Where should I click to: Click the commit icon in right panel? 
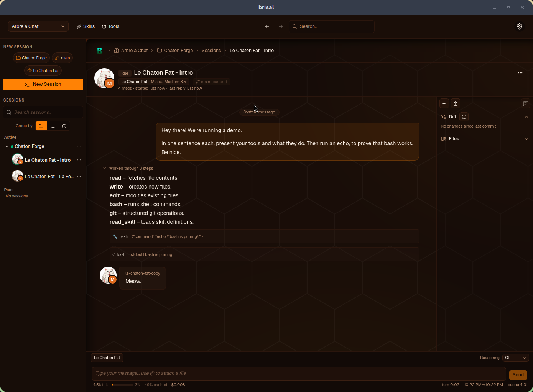[444, 103]
